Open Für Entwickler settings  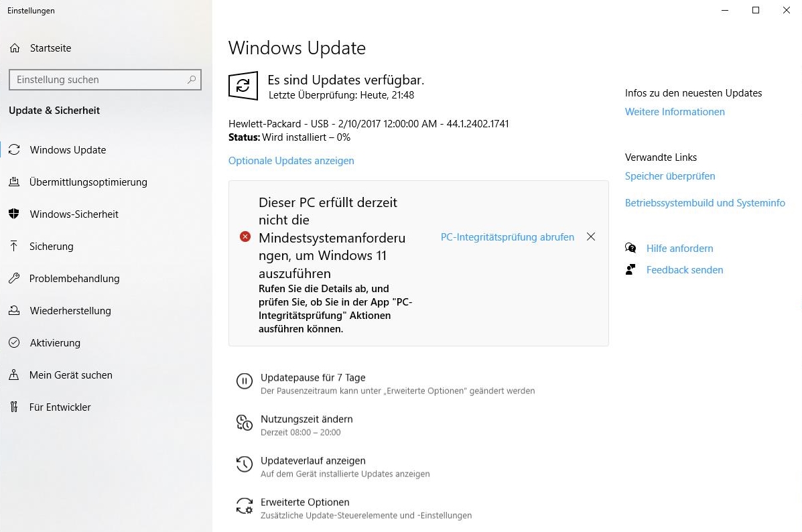point(106,407)
